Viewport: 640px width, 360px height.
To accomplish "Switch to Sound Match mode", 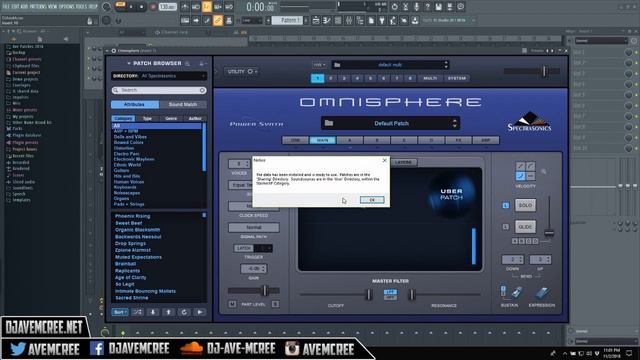I will 182,104.
